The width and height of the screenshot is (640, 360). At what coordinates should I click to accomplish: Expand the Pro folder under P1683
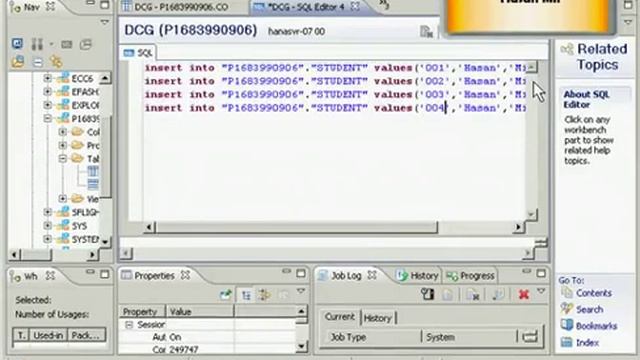pyautogui.click(x=62, y=145)
